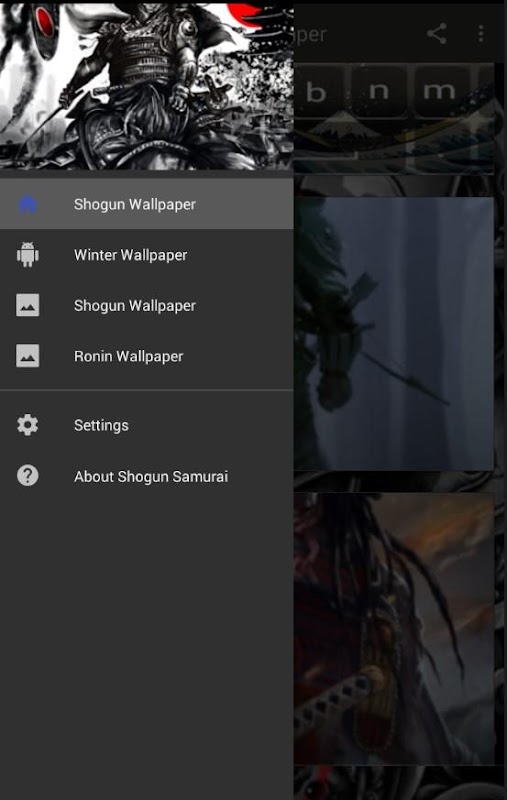The height and width of the screenshot is (800, 507).
Task: Tap the share icon in the top bar
Action: click(437, 34)
